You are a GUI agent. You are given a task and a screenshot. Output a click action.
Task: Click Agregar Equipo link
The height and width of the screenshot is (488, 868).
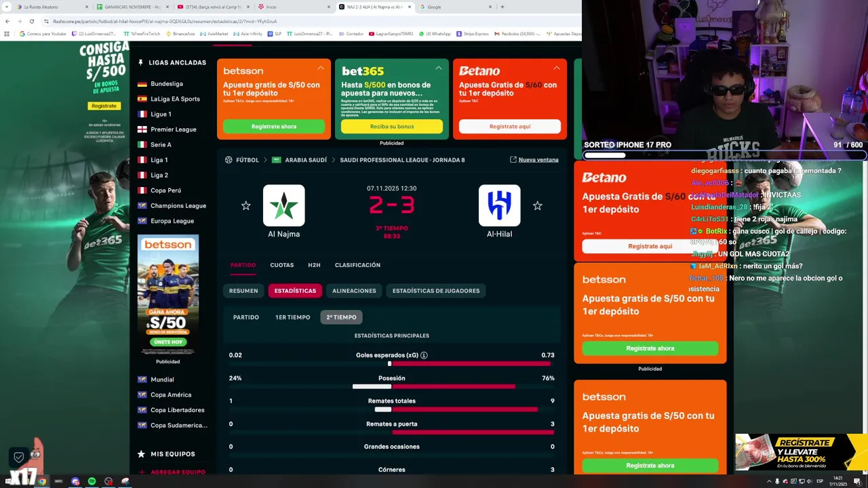coord(178,472)
